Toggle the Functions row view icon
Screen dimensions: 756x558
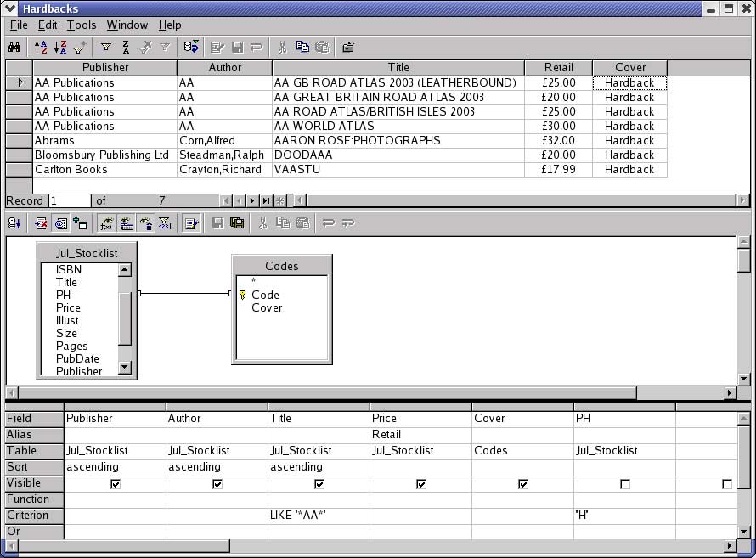click(x=106, y=223)
